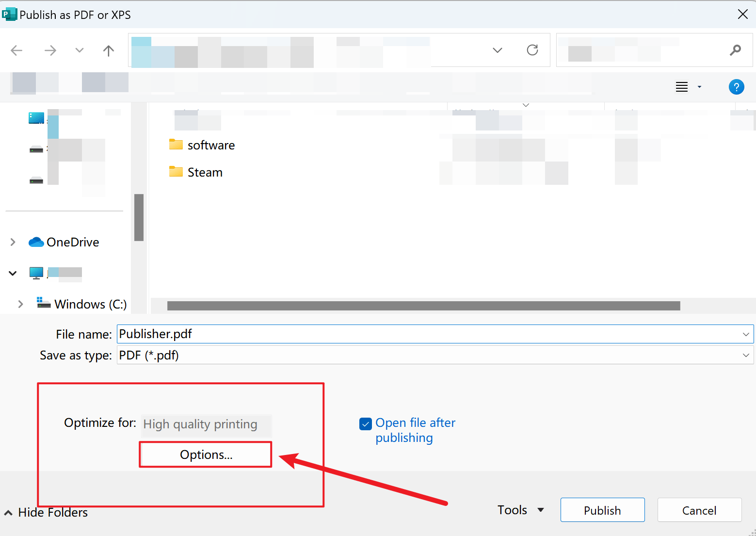Click the search magnifier icon
This screenshot has height=536, width=756.
(735, 50)
